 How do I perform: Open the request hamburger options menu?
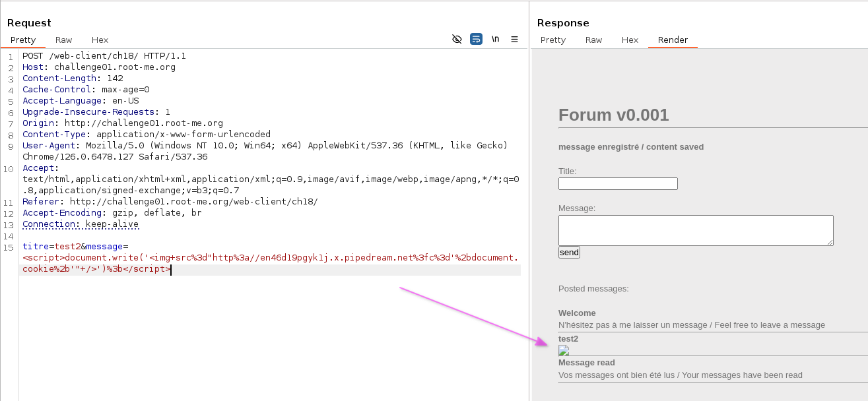514,40
